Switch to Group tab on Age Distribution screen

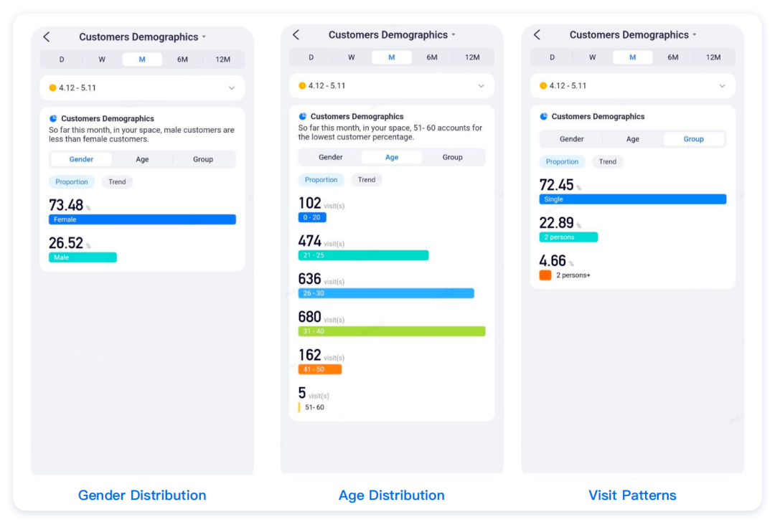452,158
